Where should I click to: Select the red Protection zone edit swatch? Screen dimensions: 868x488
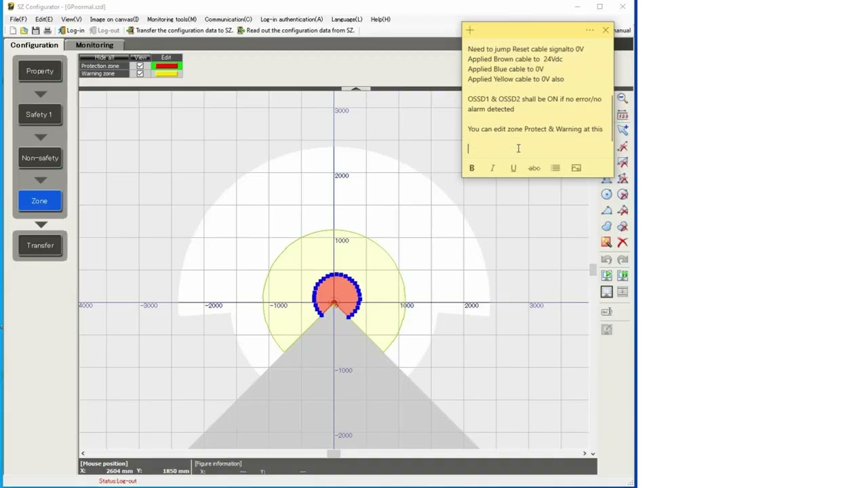(166, 66)
